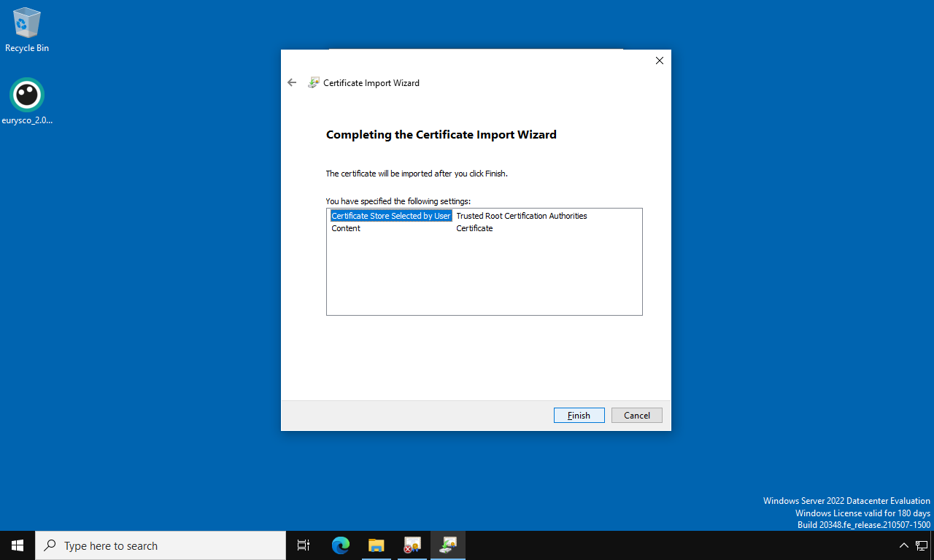The width and height of the screenshot is (934, 560).
Task: Select the 'Certificate Store Selected by User' row
Action: coord(391,216)
